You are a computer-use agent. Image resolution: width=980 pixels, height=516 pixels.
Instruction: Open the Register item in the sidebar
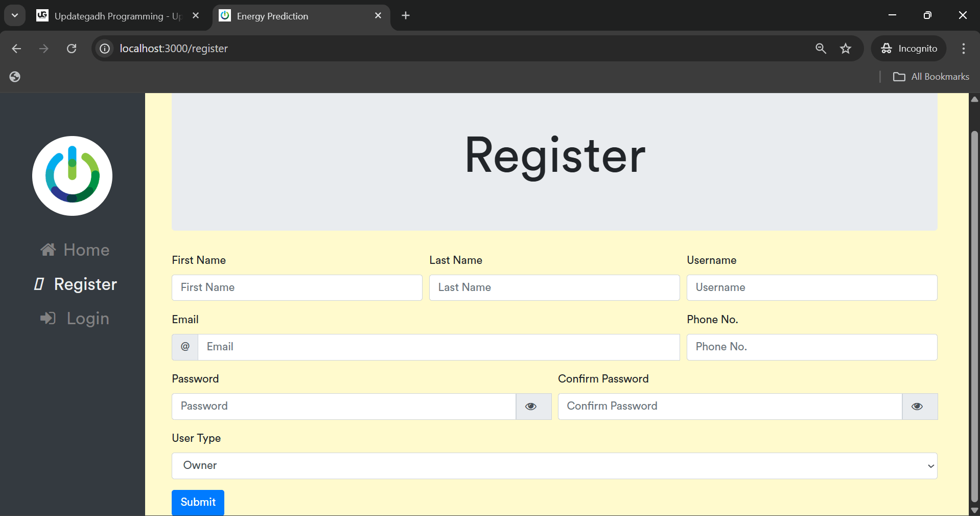(85, 284)
